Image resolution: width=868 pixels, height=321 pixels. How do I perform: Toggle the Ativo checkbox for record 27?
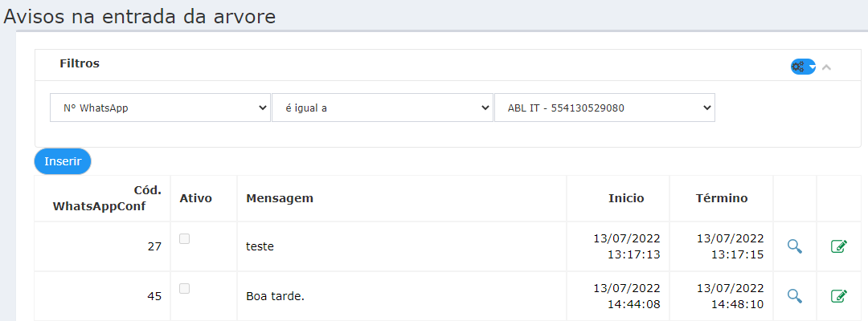[185, 238]
